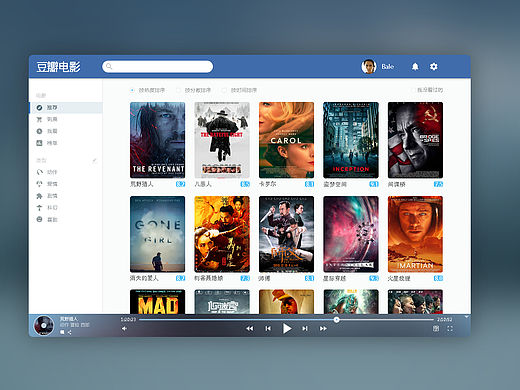
Task: Click the volume speaker icon in player bar
Action: click(124, 329)
